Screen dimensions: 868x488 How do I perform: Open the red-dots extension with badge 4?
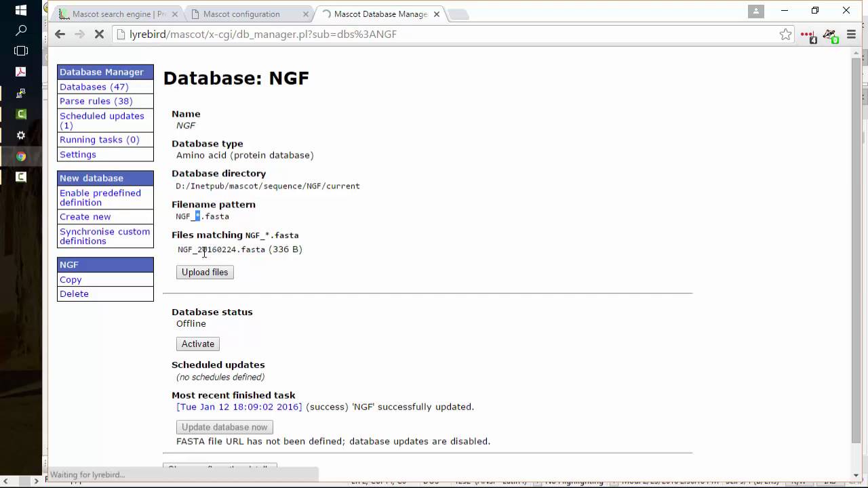point(808,35)
